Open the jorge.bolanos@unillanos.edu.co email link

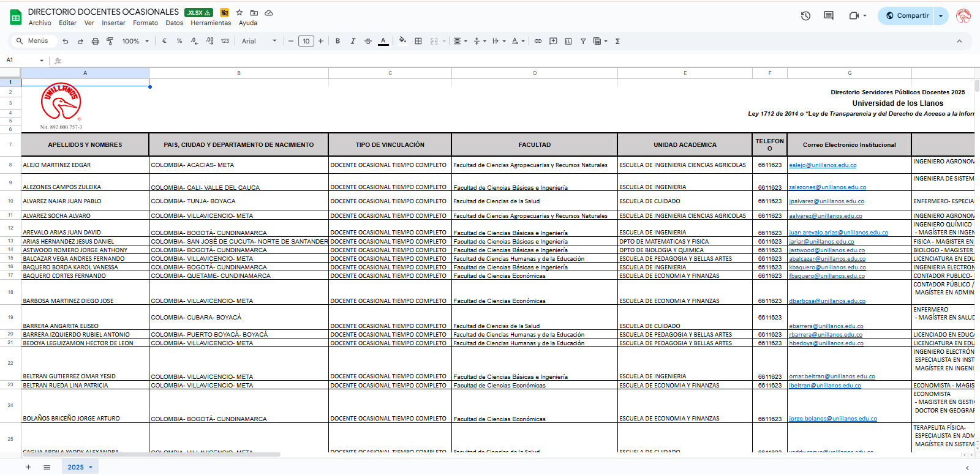pos(833,419)
